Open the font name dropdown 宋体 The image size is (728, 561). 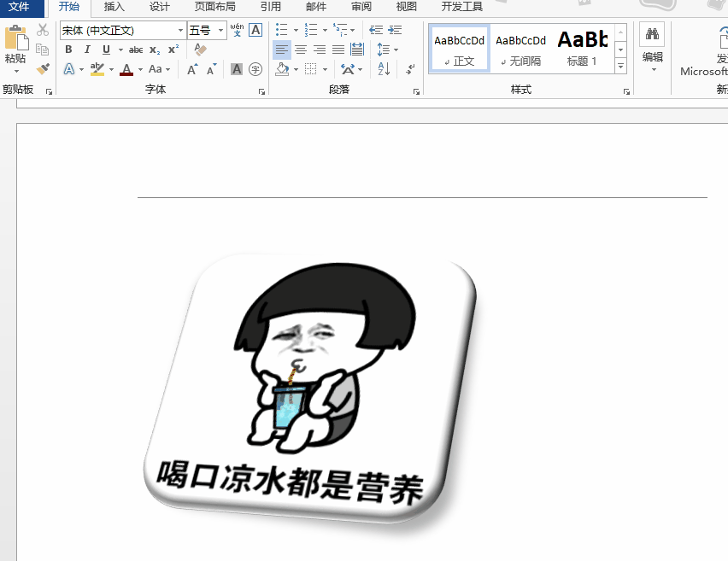pyautogui.click(x=123, y=30)
